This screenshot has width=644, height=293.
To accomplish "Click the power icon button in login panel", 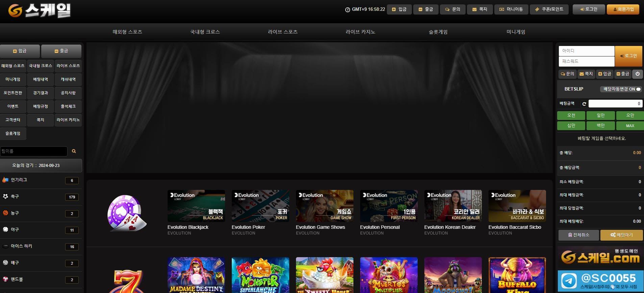I will [x=637, y=74].
